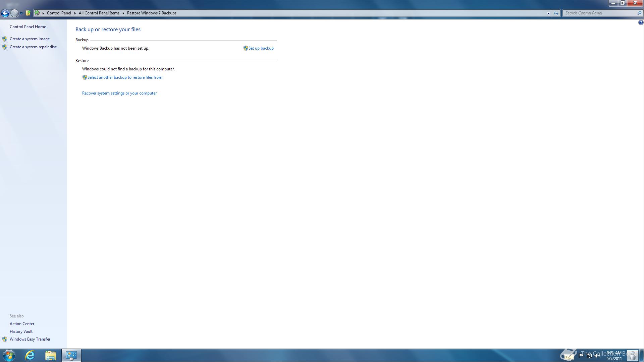
Task: Expand the arrow before Control Panel breadcrumb
Action: click(x=43, y=13)
